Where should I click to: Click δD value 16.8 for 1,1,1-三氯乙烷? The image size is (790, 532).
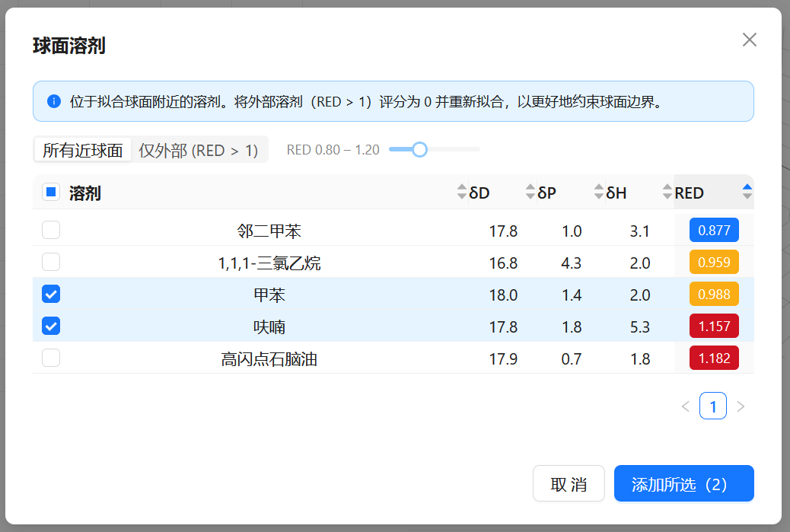tap(503, 263)
